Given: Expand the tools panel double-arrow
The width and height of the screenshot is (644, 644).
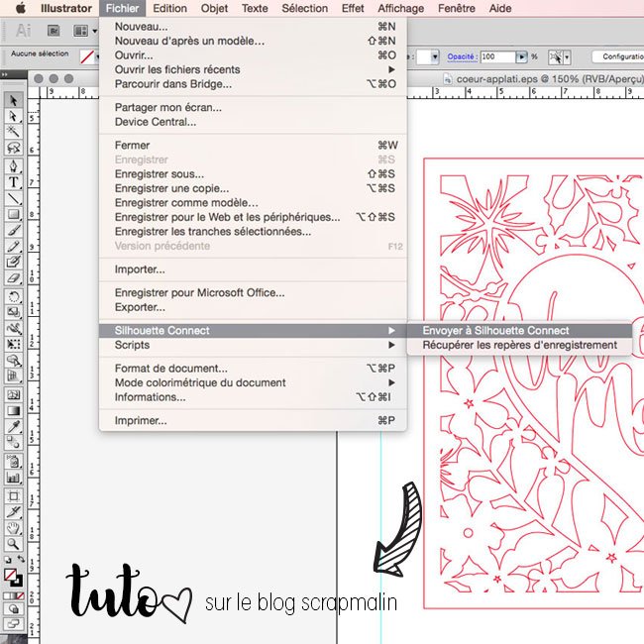Looking at the screenshot, I should tap(5, 74).
